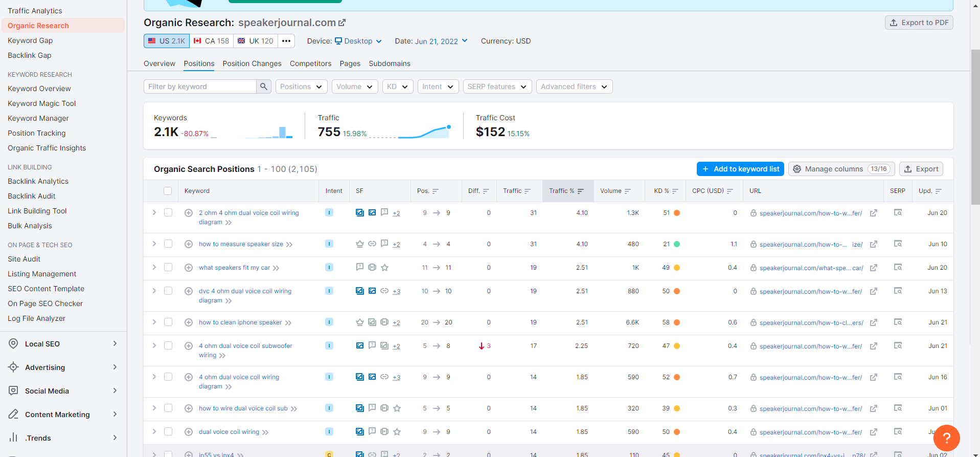Click +3 SERP features in 'dvc 4 ohm' row
Screen dimensions: 980x457
pos(397,292)
